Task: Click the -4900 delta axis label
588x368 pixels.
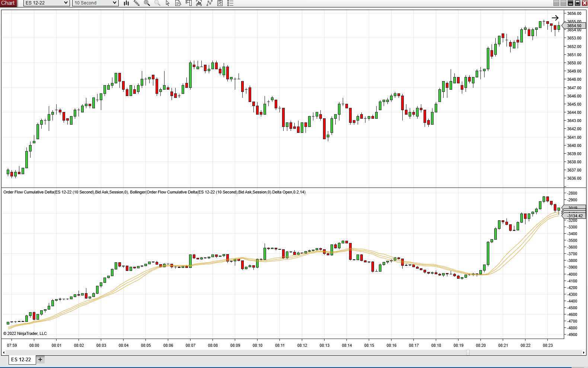Action: tap(572, 335)
